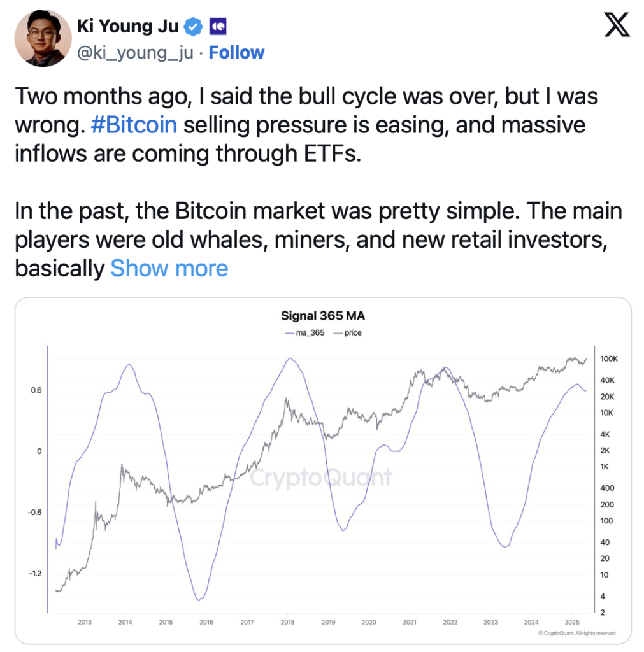Click the ma_365 legend line marker
The width and height of the screenshot is (644, 652).
coord(290,333)
